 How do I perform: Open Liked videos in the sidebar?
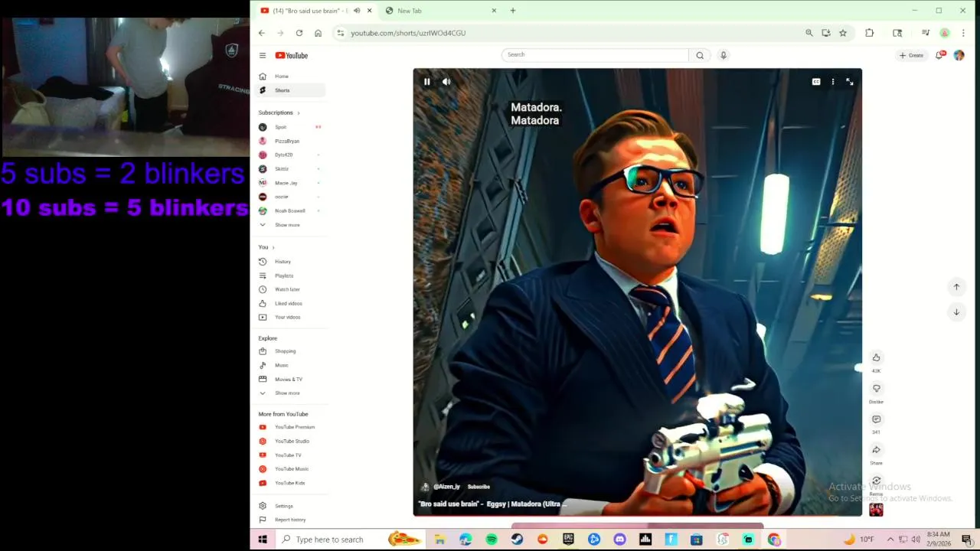291,303
